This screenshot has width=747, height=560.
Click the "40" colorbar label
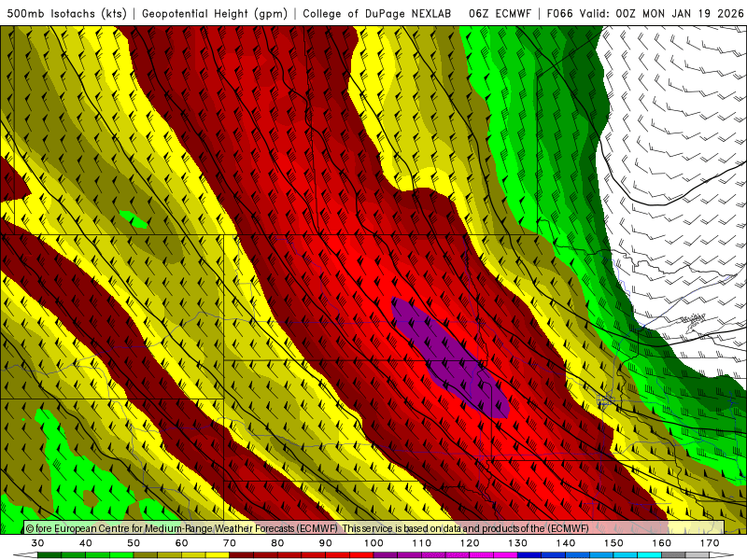(x=86, y=543)
